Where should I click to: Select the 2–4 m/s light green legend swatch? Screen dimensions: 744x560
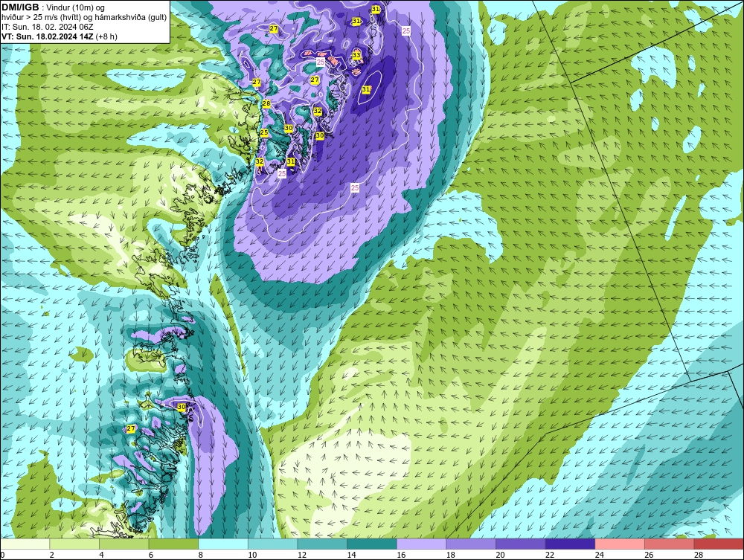[74, 544]
